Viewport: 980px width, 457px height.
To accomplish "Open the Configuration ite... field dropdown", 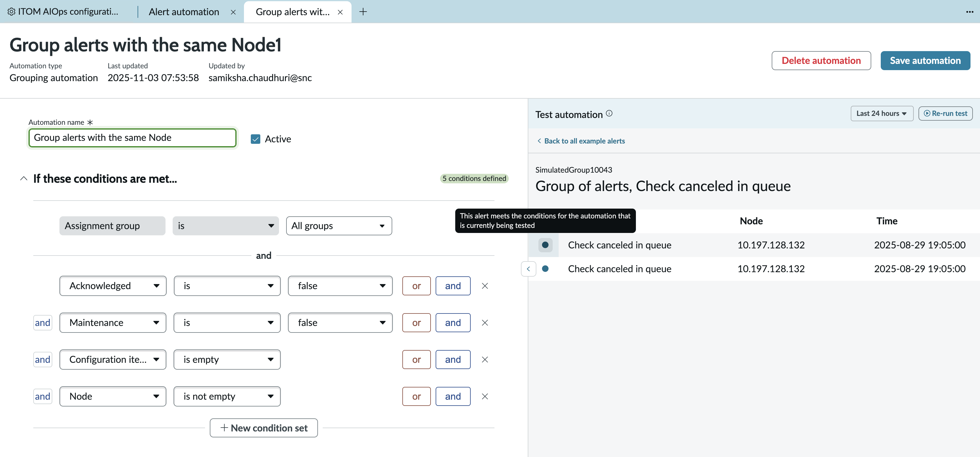I will 113,360.
